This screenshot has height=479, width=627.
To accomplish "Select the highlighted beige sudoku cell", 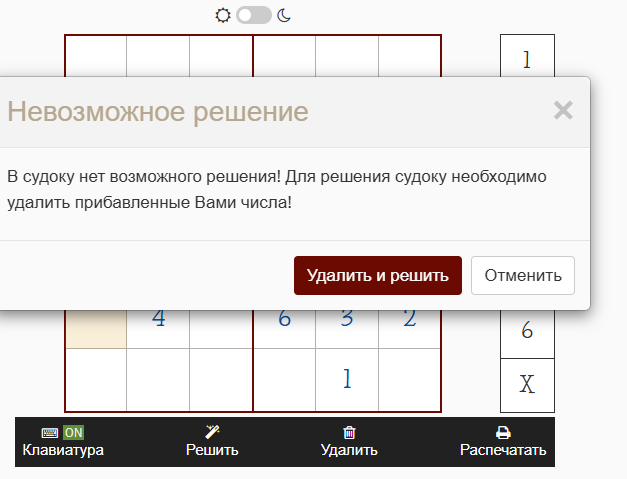I will pyautogui.click(x=96, y=329).
